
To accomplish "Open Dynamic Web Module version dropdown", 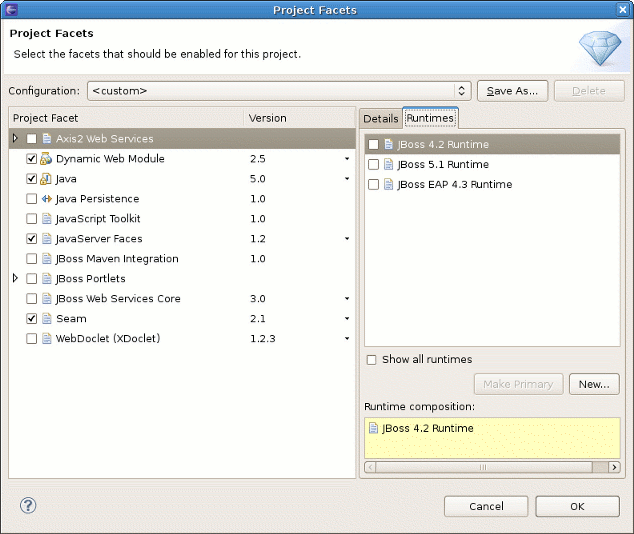I will pos(347,158).
